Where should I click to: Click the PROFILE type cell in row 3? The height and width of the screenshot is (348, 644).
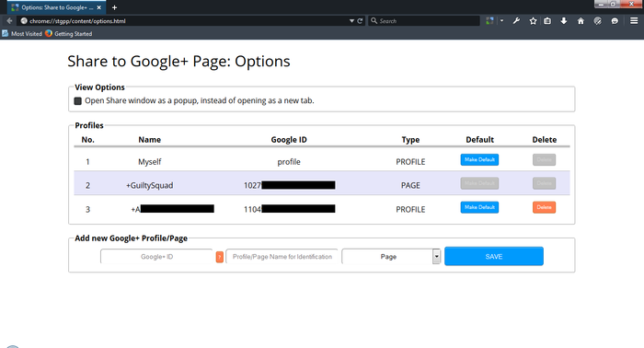tap(410, 209)
